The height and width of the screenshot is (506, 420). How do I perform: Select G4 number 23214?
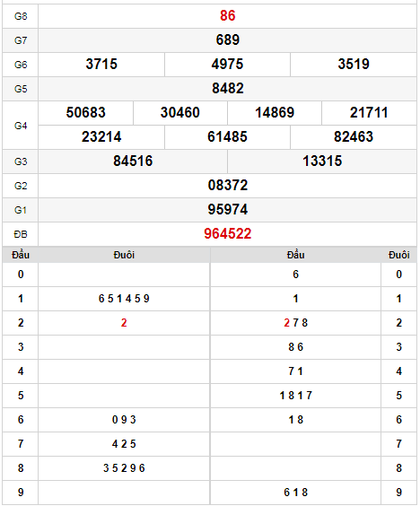tap(101, 137)
